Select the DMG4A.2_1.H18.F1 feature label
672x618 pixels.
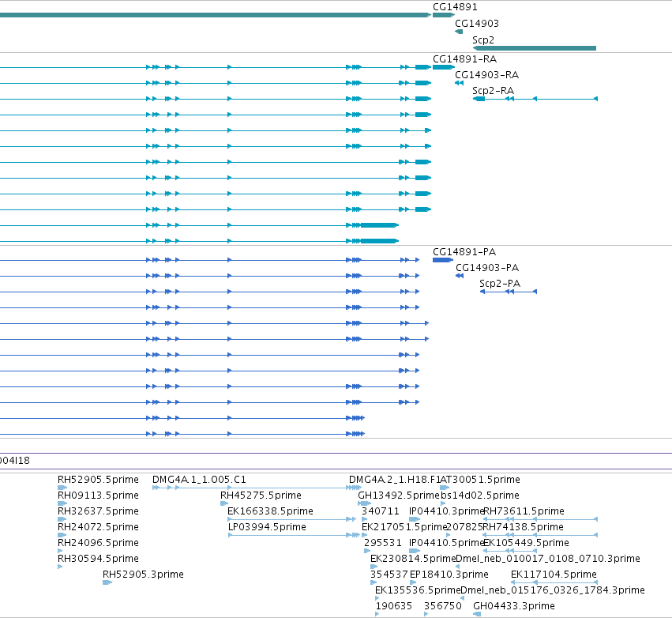(394, 480)
